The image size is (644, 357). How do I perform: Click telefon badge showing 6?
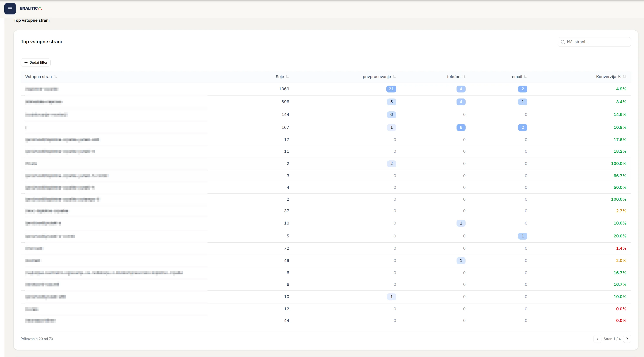(x=461, y=127)
